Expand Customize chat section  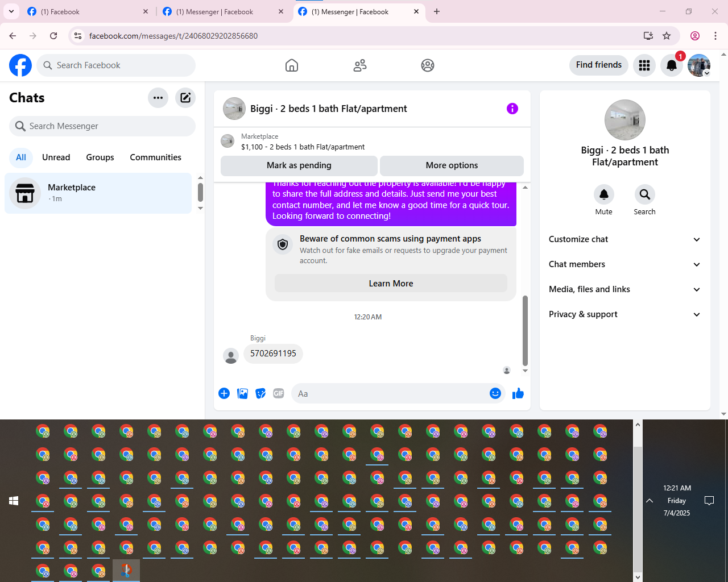point(624,239)
